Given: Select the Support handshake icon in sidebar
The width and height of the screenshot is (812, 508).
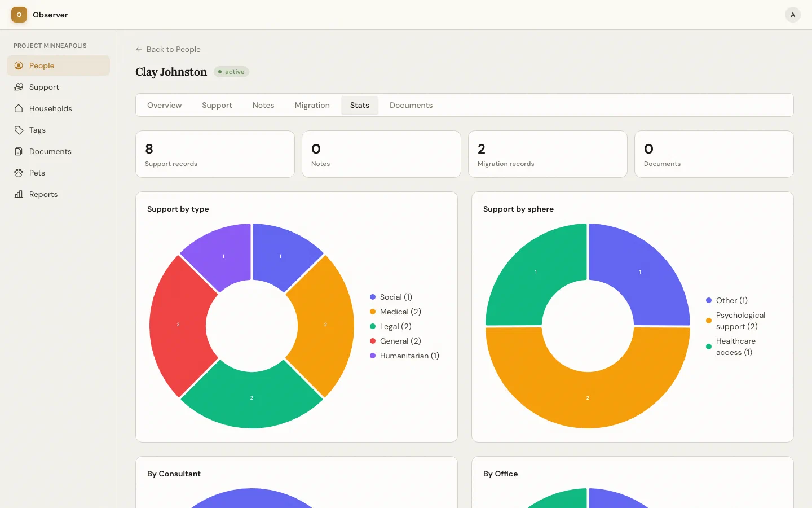Looking at the screenshot, I should click(19, 87).
